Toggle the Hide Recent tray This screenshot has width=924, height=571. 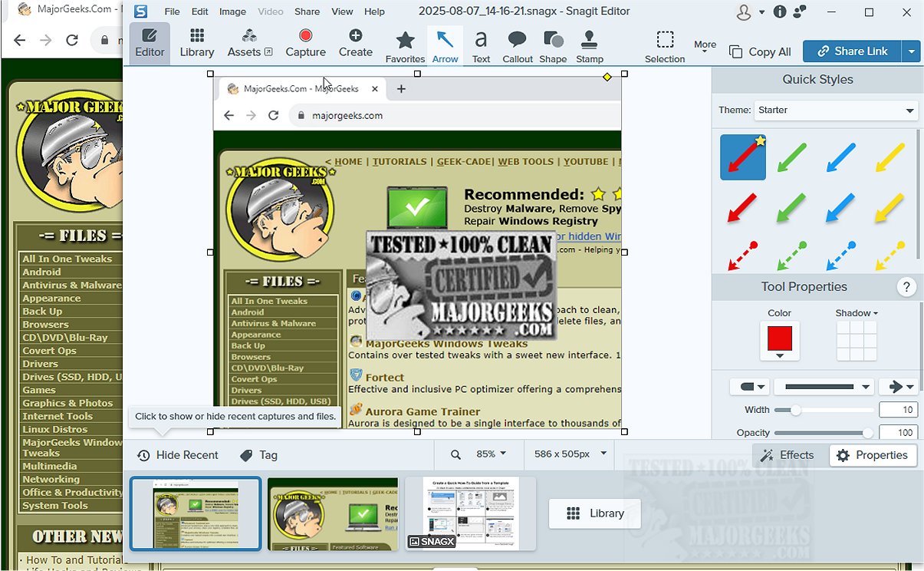coord(178,455)
